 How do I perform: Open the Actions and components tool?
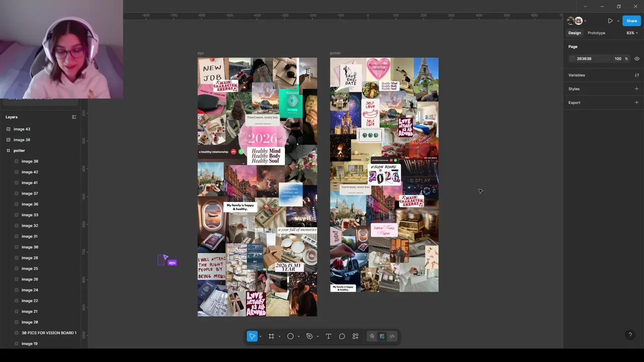coord(356,336)
